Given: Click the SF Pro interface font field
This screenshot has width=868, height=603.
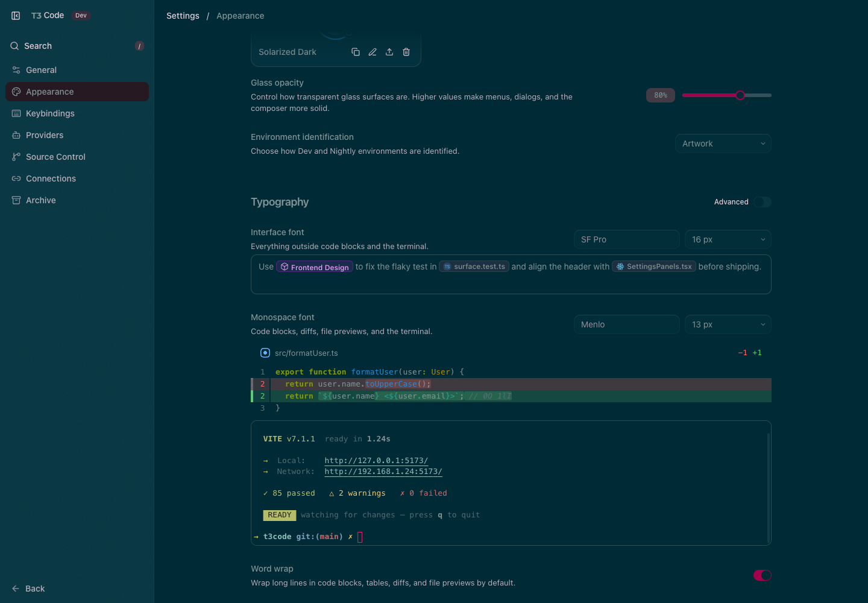Looking at the screenshot, I should [627, 239].
